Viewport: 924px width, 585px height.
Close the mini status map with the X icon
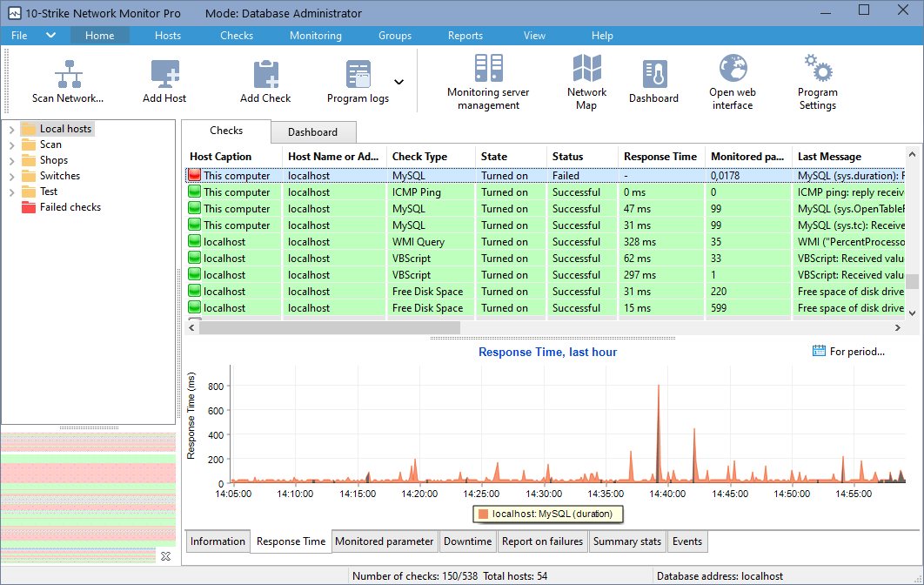[x=165, y=556]
